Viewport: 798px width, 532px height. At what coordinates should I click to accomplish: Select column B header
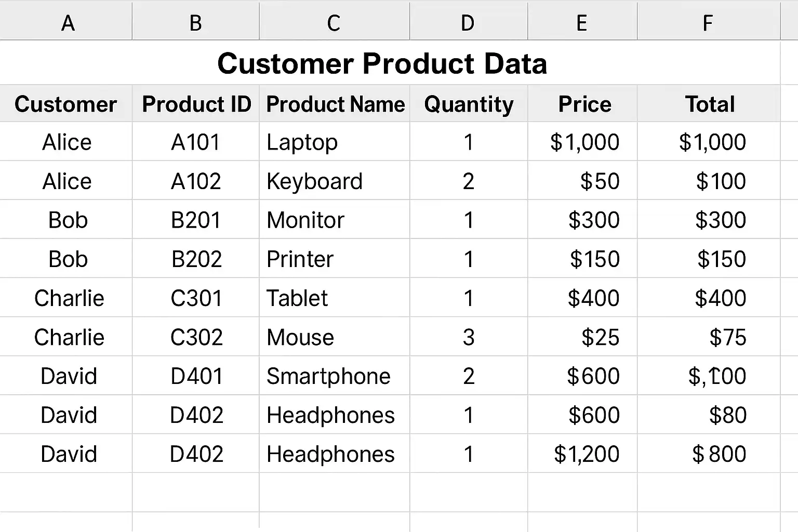coord(195,23)
